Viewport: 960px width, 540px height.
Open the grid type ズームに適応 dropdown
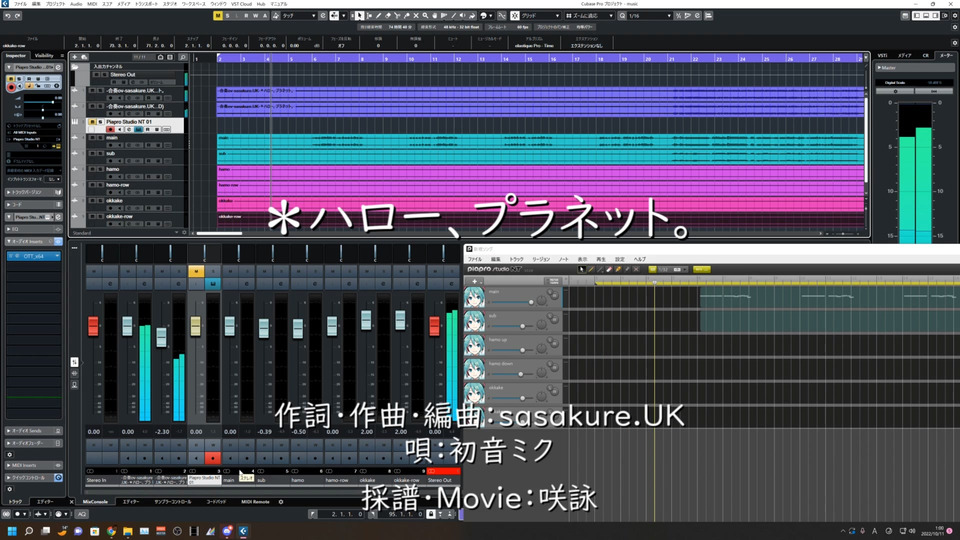click(589, 15)
